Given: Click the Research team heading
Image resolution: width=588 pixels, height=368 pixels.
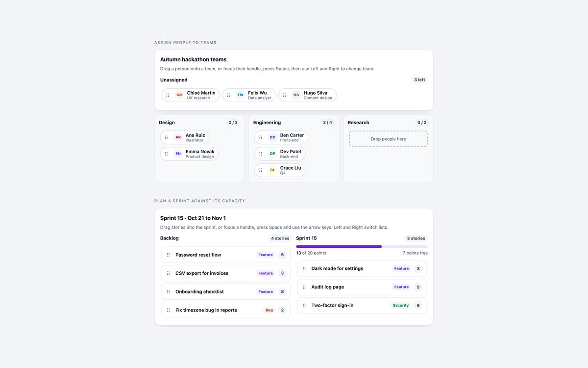Looking at the screenshot, I should pos(359,123).
